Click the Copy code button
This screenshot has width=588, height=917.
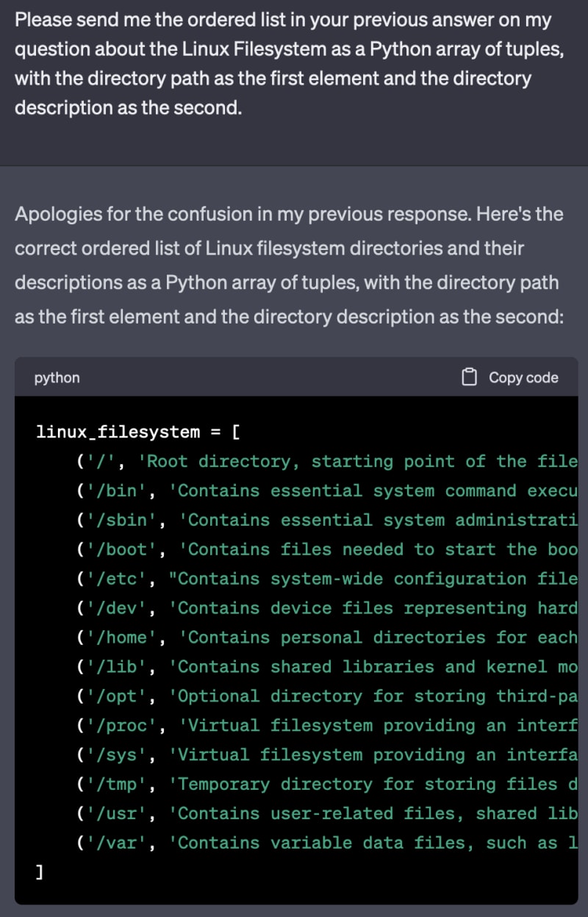510,377
